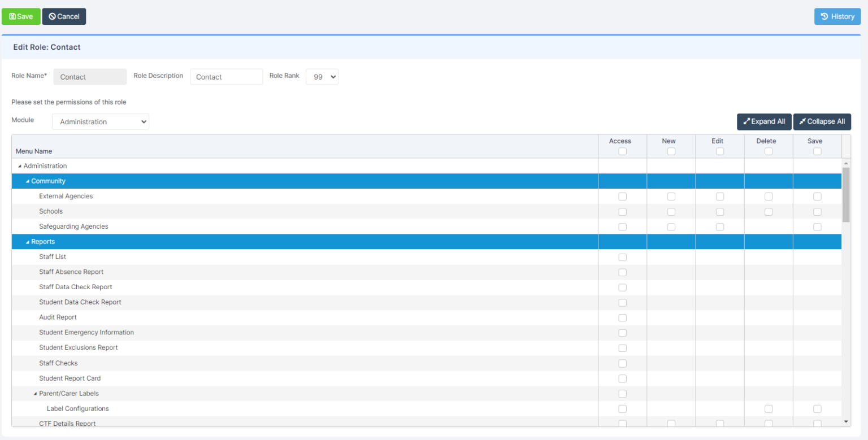Screen dimensions: 868x440
Task: Click inside the Role Description field
Action: tap(226, 76)
